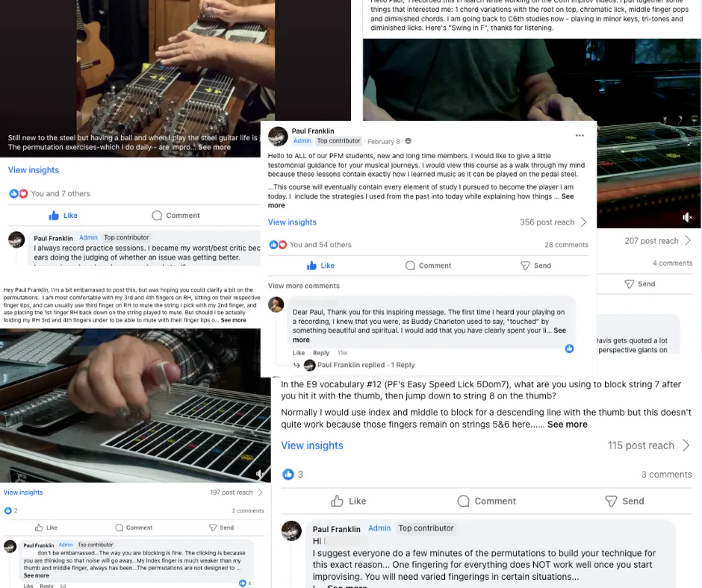The height and width of the screenshot is (588, 702).
Task: Open the 207 post reach chevron
Action: (x=688, y=241)
